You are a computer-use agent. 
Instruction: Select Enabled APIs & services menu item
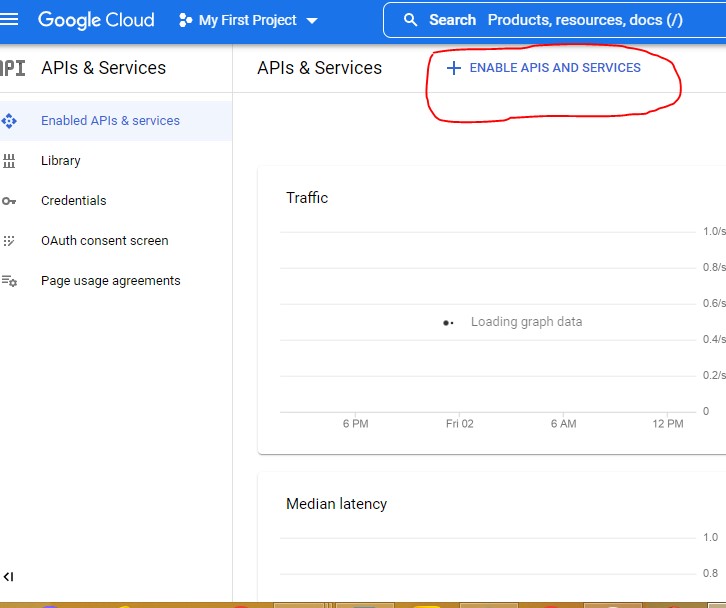110,121
